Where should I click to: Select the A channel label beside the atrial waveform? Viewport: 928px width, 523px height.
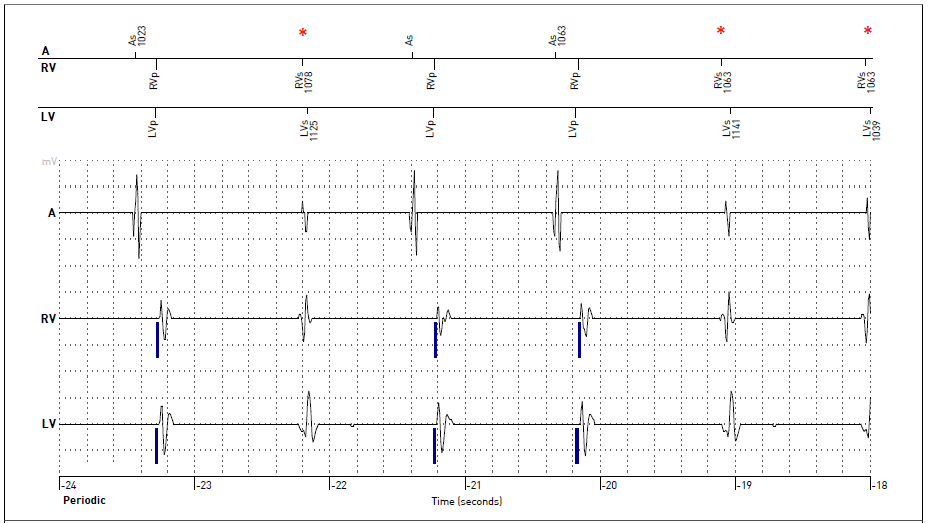point(50,213)
